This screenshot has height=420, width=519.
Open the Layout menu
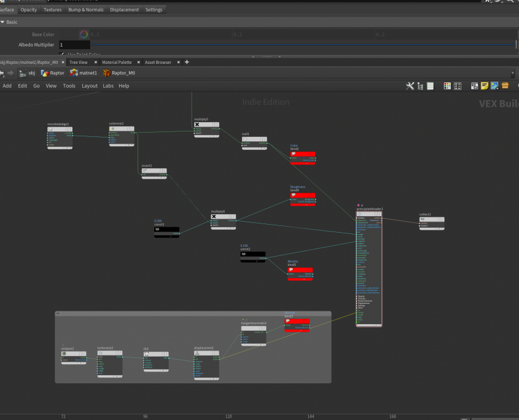coord(90,86)
